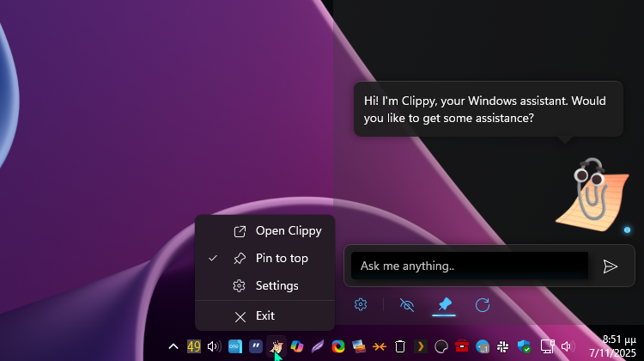Open the speaker icon beside the clock

point(568,346)
